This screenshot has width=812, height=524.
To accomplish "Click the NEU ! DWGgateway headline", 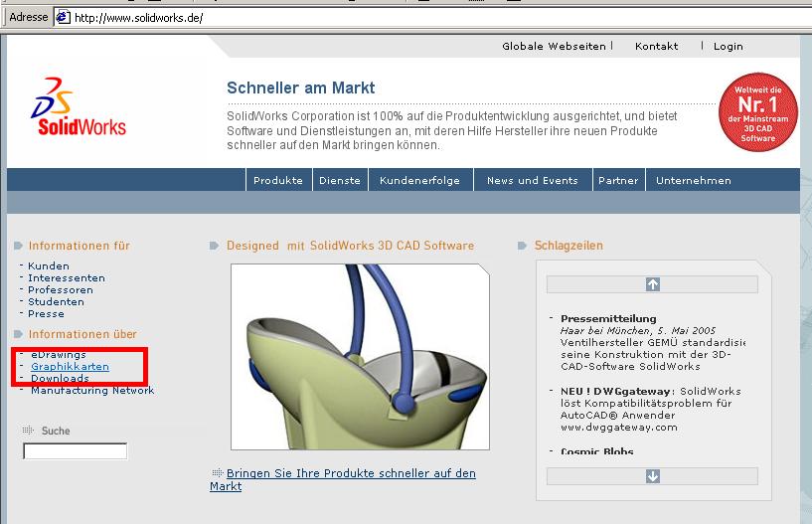I will coord(617,392).
